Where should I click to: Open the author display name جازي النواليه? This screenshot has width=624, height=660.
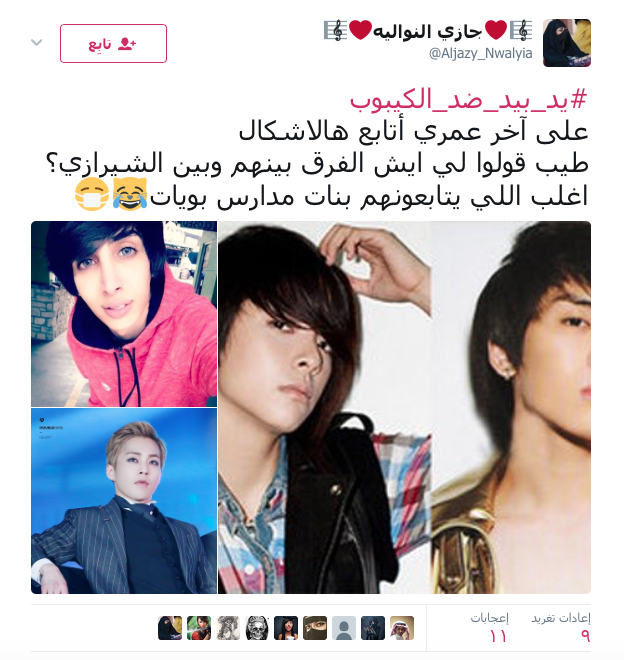[428, 31]
